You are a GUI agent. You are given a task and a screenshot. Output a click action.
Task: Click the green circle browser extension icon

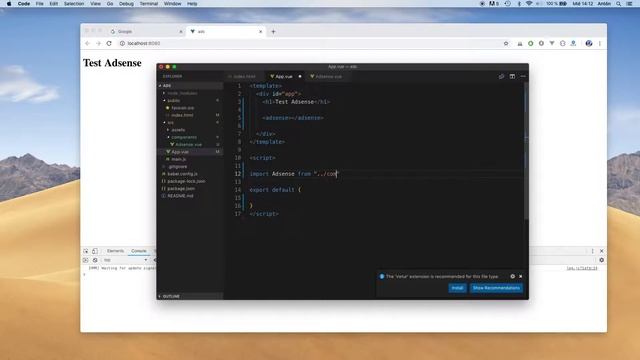tap(531, 43)
